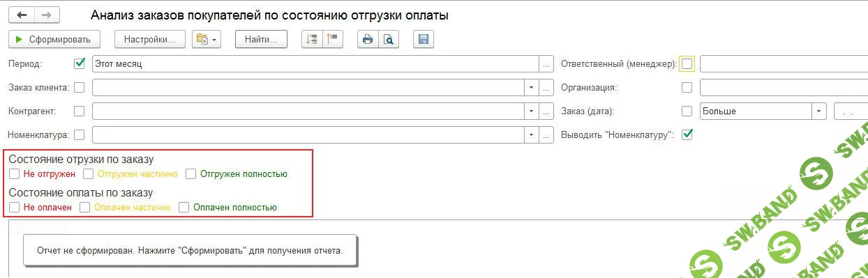The height and width of the screenshot is (278, 868).
Task: Uncheck Выводить "Номенклатуру" checkbox
Action: point(687,134)
